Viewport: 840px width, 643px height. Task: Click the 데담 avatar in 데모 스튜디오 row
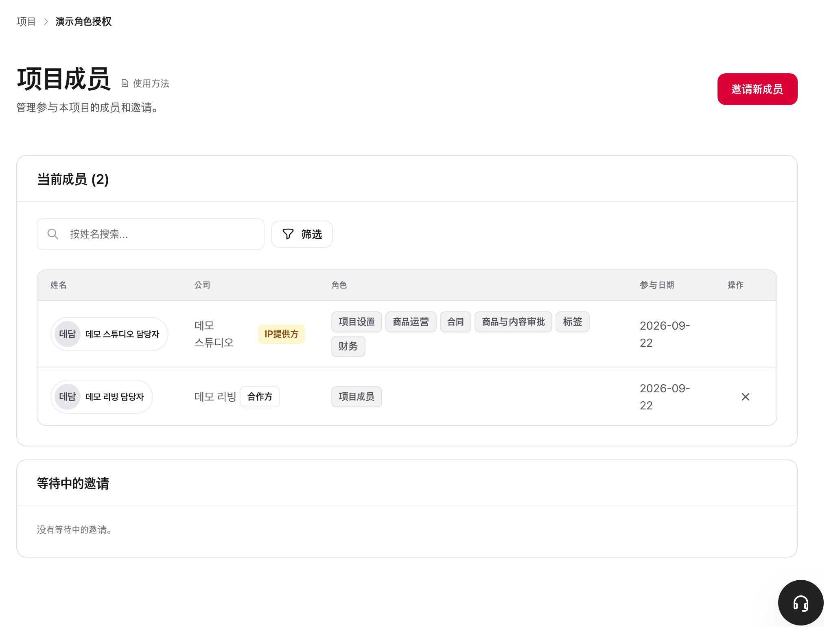click(68, 334)
